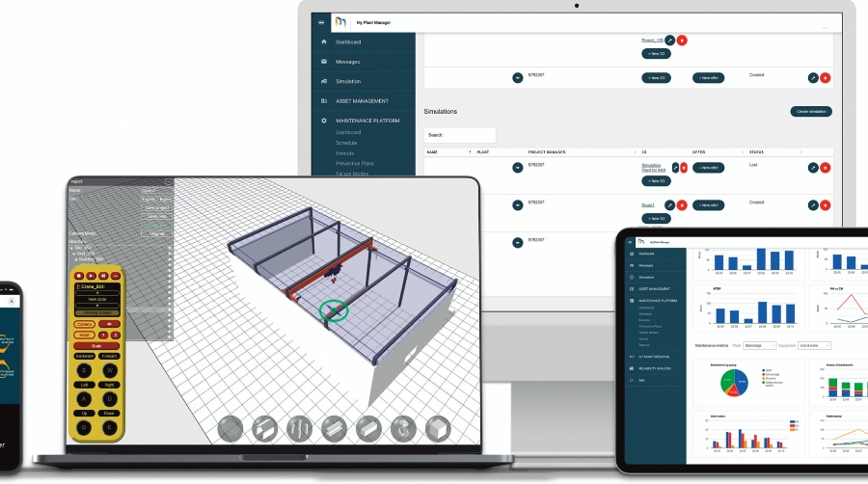
Task: Open Messages in the desktop sidebar
Action: click(x=348, y=62)
